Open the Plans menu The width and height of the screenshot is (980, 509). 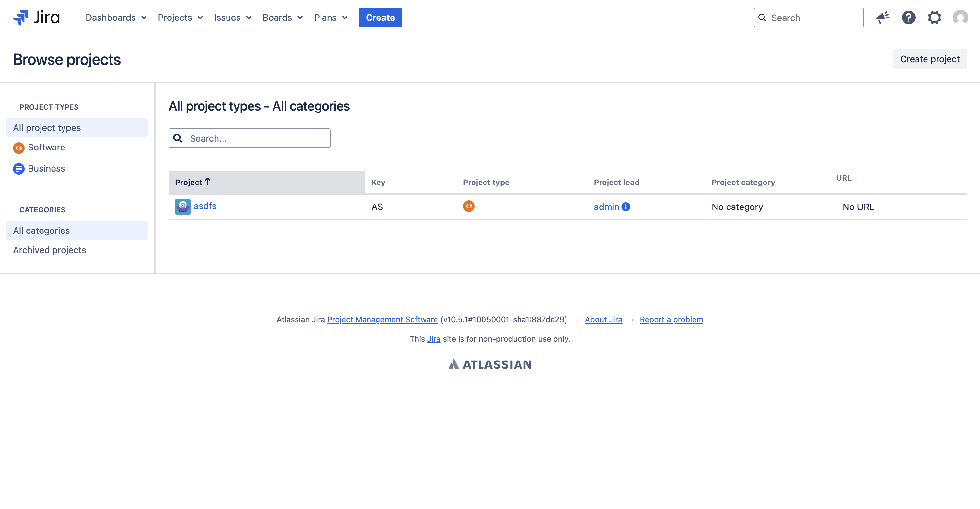coord(325,18)
